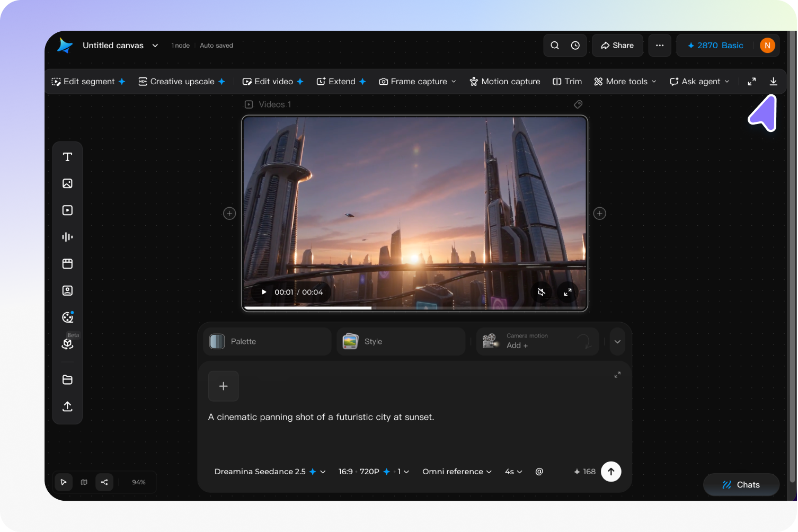
Task: Click Extend in the toolbar
Action: click(x=341, y=82)
